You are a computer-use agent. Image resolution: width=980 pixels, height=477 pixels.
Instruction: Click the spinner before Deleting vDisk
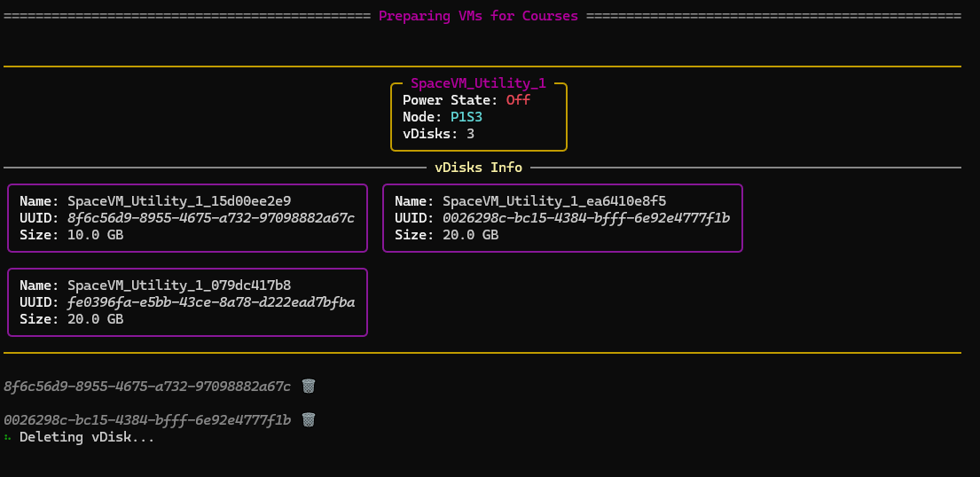tap(8, 437)
